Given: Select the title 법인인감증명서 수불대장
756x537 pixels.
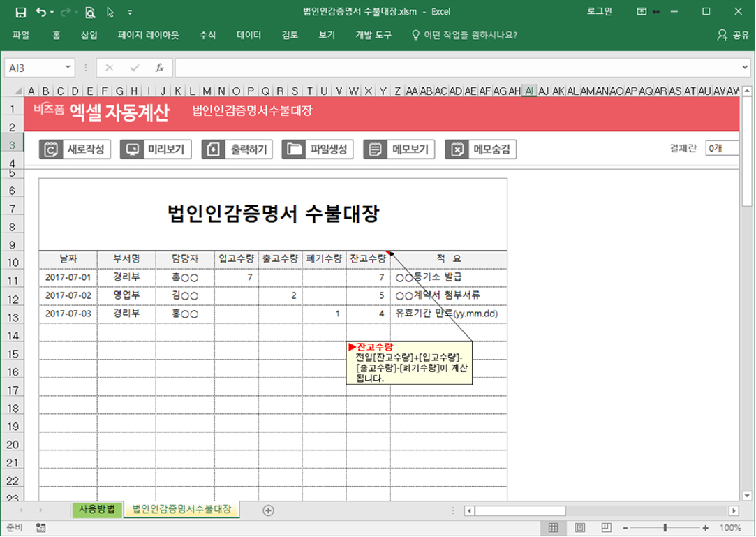Looking at the screenshot, I should click(273, 214).
